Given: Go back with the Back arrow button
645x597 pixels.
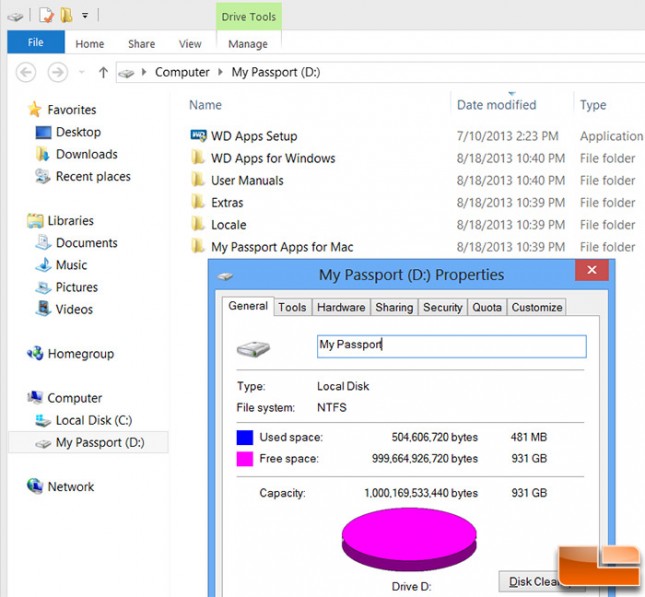Looking at the screenshot, I should [26, 72].
